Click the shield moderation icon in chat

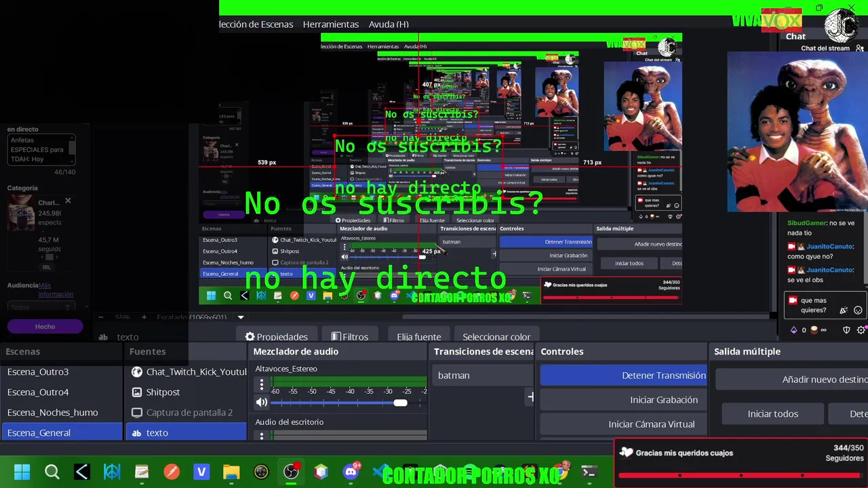coord(846,330)
